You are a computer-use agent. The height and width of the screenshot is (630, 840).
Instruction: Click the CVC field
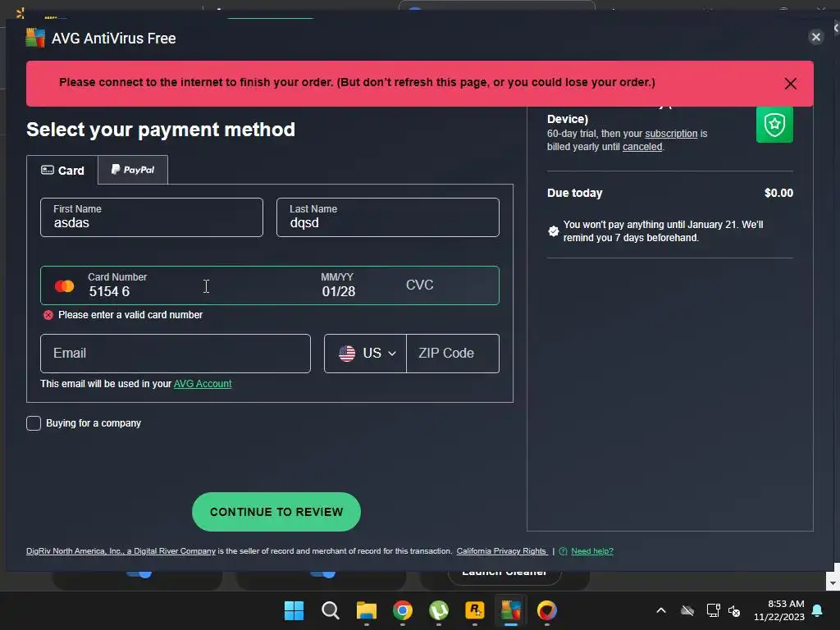(x=419, y=285)
